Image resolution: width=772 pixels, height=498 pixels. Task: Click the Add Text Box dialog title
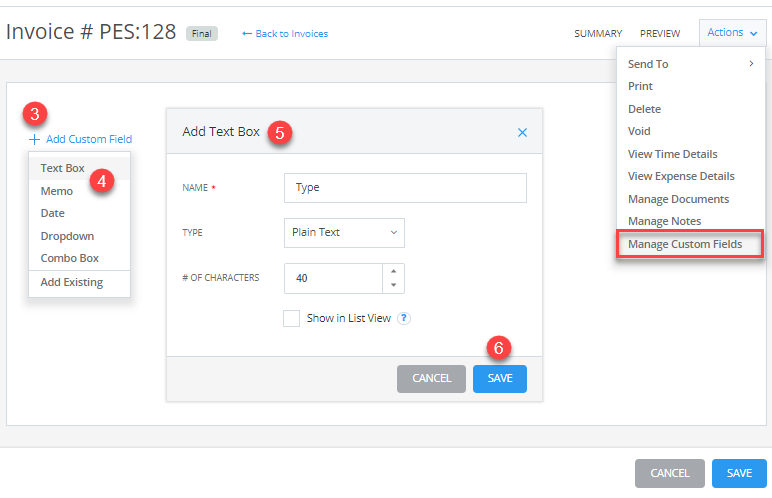pyautogui.click(x=221, y=132)
